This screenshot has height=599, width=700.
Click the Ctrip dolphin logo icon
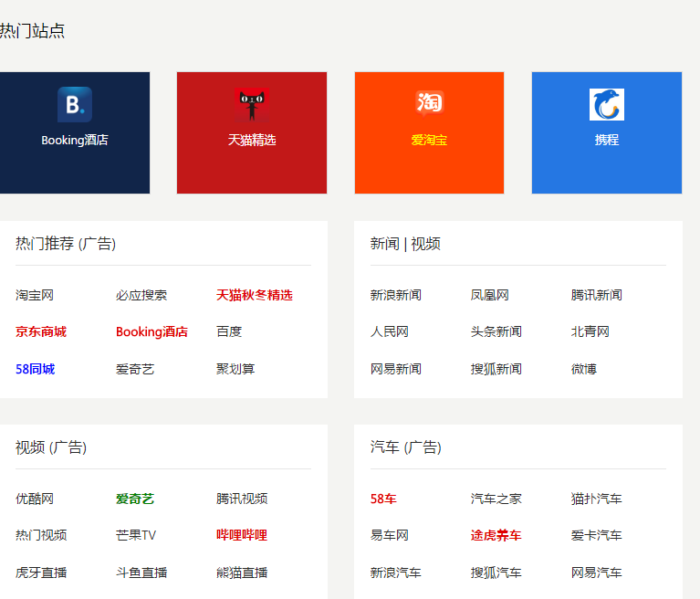(607, 104)
